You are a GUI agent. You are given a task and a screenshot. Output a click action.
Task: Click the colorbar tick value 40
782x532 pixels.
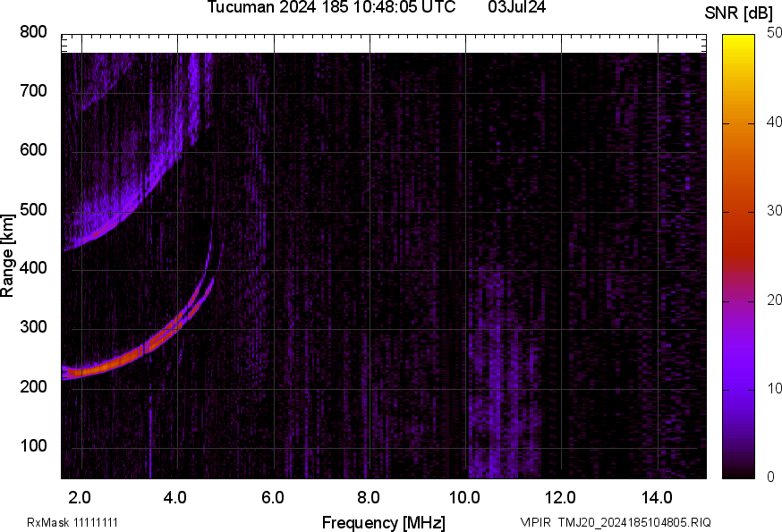click(774, 122)
